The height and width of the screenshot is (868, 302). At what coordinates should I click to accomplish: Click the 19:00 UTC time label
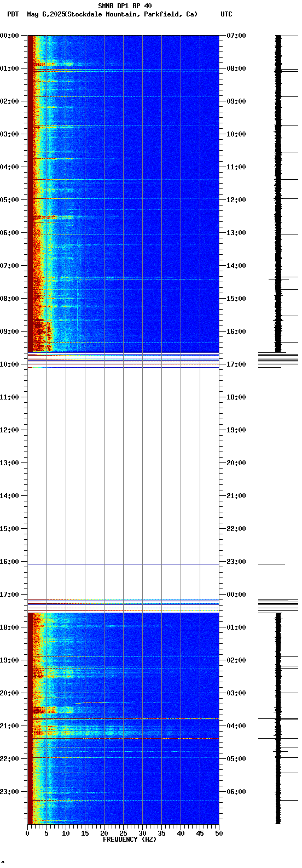pos(236,430)
